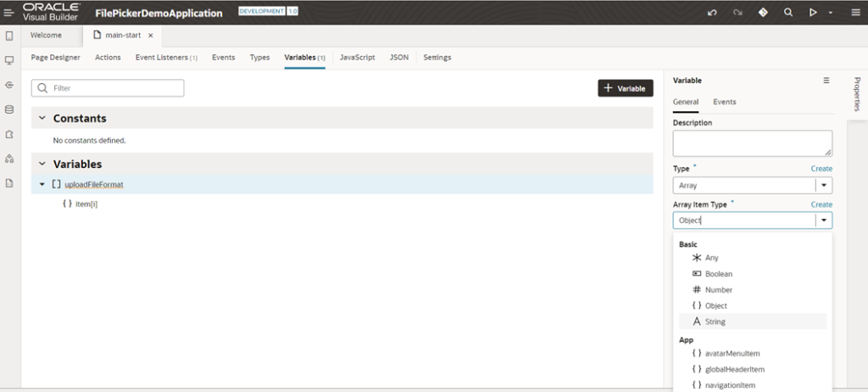This screenshot has height=392, width=868.
Task: Collapse the uploadFileFormat tree node
Action: [x=42, y=184]
